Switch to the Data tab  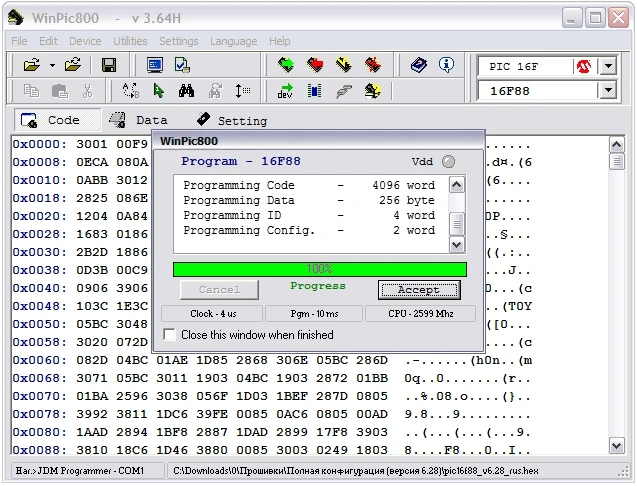(x=138, y=120)
